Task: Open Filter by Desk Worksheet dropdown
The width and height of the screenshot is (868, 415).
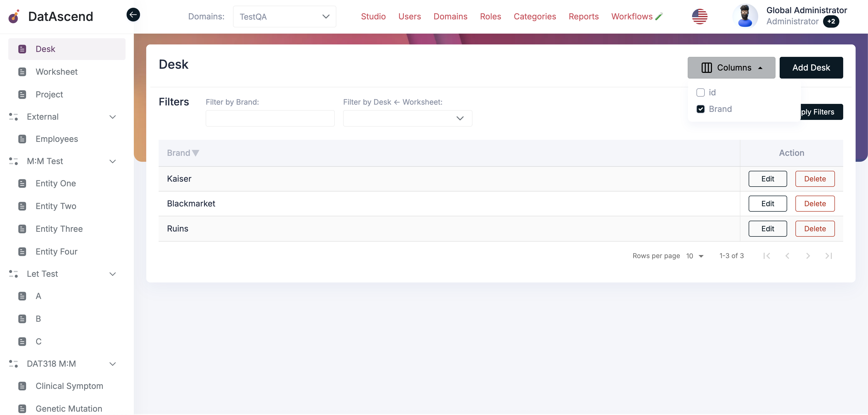Action: click(407, 118)
